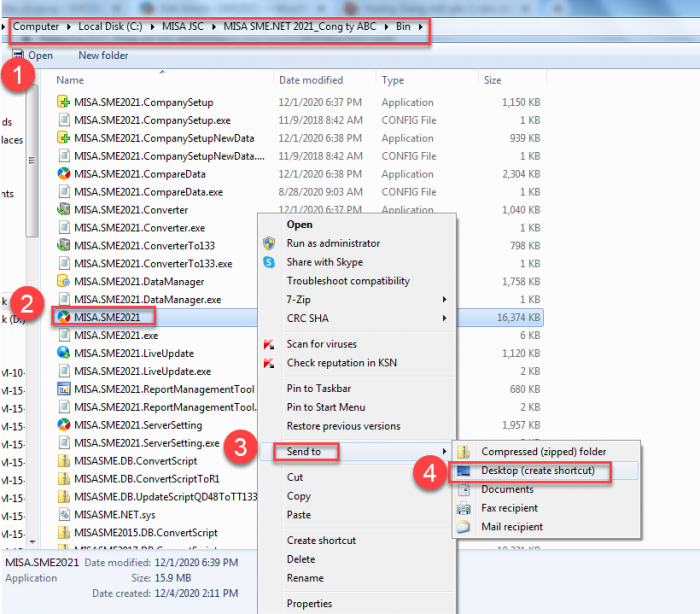The image size is (700, 614).
Task: Click the New folder toolbar button
Action: 103,56
